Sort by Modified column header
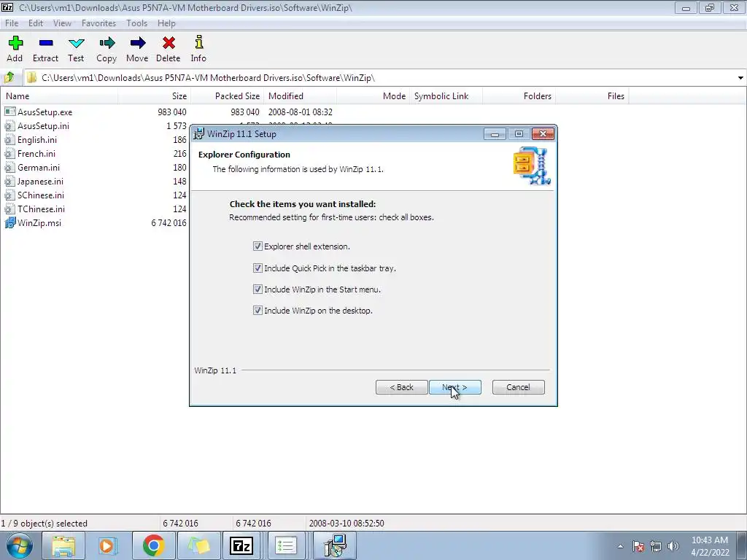The width and height of the screenshot is (747, 560). [300, 96]
